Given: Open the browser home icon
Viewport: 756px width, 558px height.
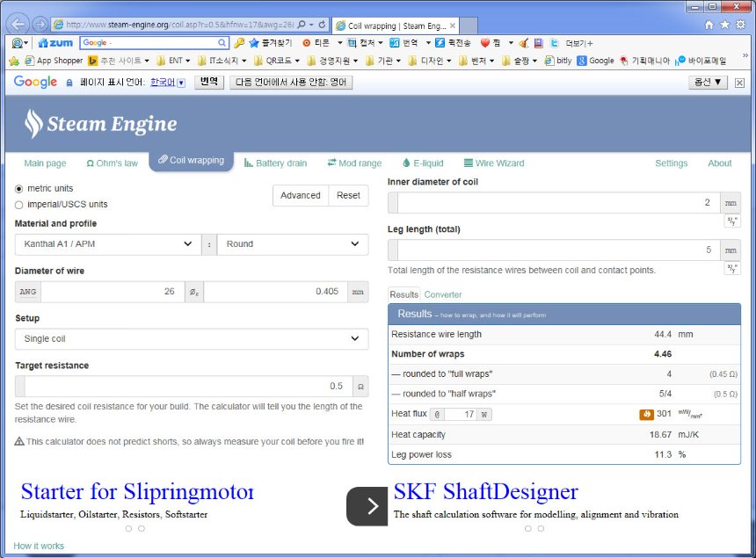Looking at the screenshot, I should pos(709,25).
